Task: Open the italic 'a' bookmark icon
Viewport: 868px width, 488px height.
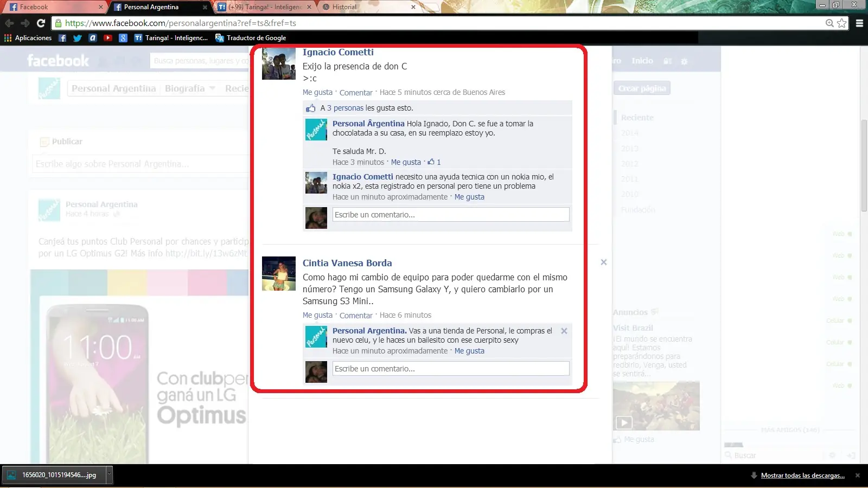Action: coord(93,38)
